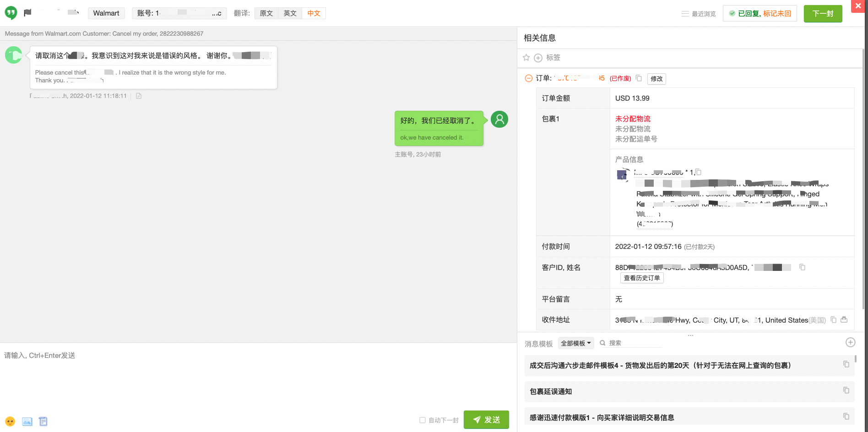Screen dimensions: 868x432
Task: Add a new tag with the plus icon
Action: coord(538,57)
